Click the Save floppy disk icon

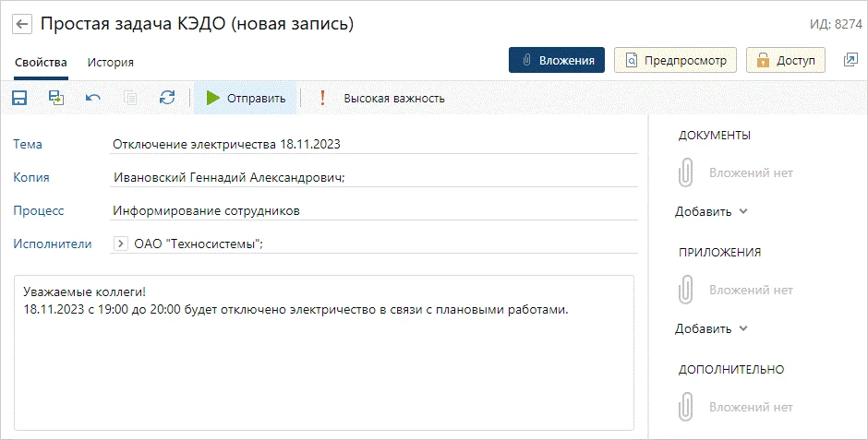tap(19, 98)
